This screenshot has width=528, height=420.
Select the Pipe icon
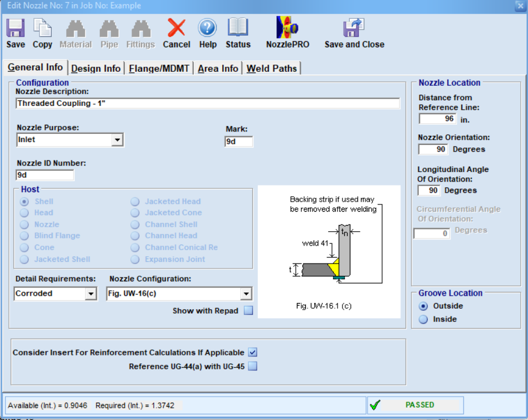pos(109,32)
